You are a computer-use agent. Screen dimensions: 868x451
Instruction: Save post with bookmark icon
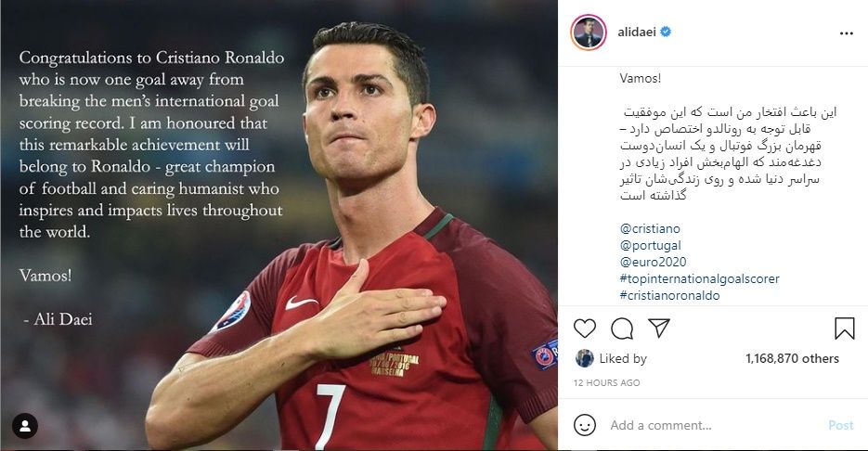point(844,329)
